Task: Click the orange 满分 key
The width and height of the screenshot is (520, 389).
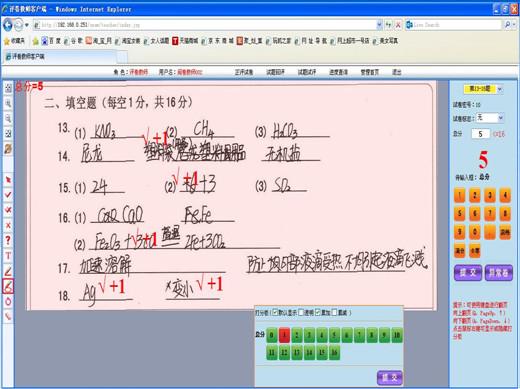Action: [x=460, y=251]
